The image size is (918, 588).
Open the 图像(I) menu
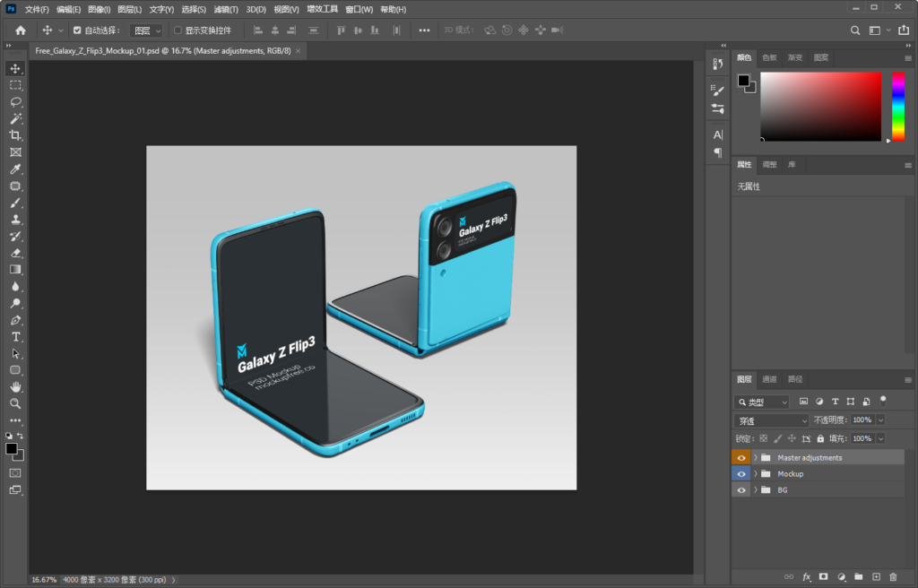pos(99,9)
